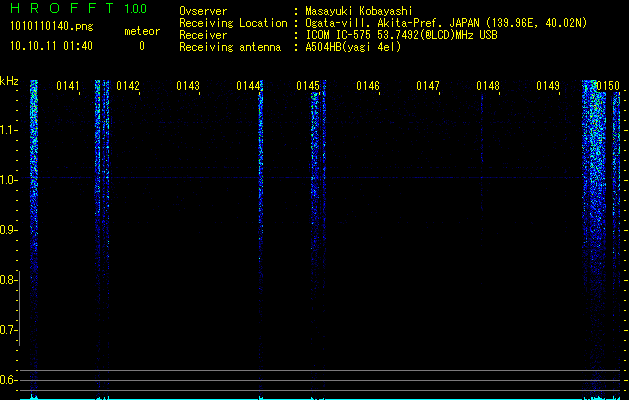The width and height of the screenshot is (629, 400).
Task: Click the 0141 time marker
Action: pyautogui.click(x=68, y=86)
